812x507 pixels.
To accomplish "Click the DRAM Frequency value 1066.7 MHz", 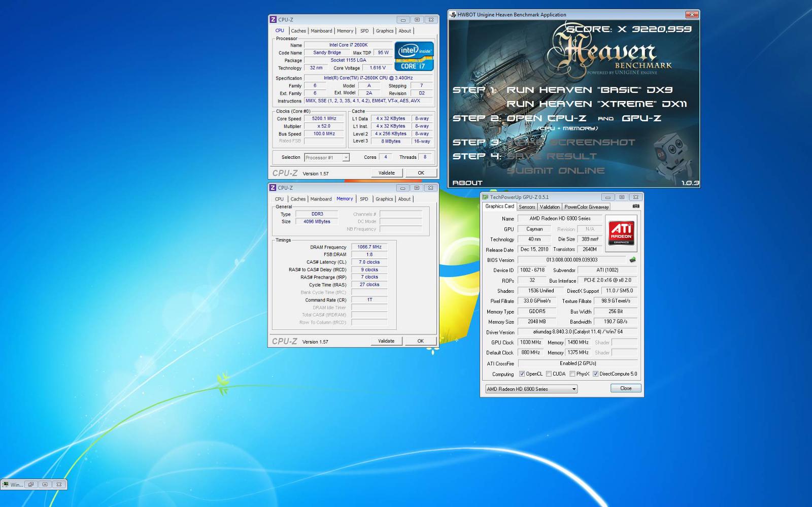I will point(369,247).
